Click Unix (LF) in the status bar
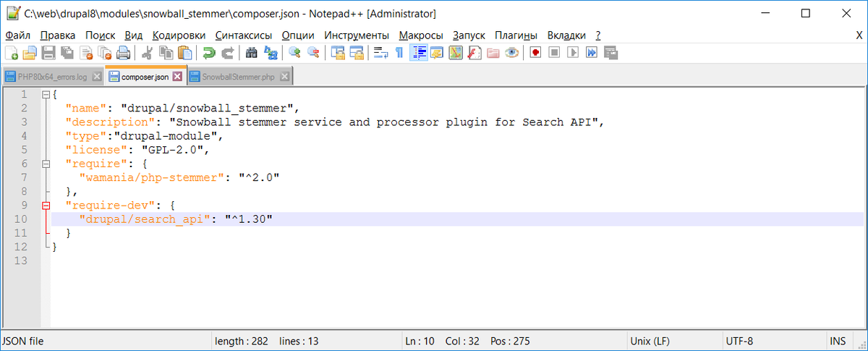This screenshot has height=351, width=868. pos(651,341)
